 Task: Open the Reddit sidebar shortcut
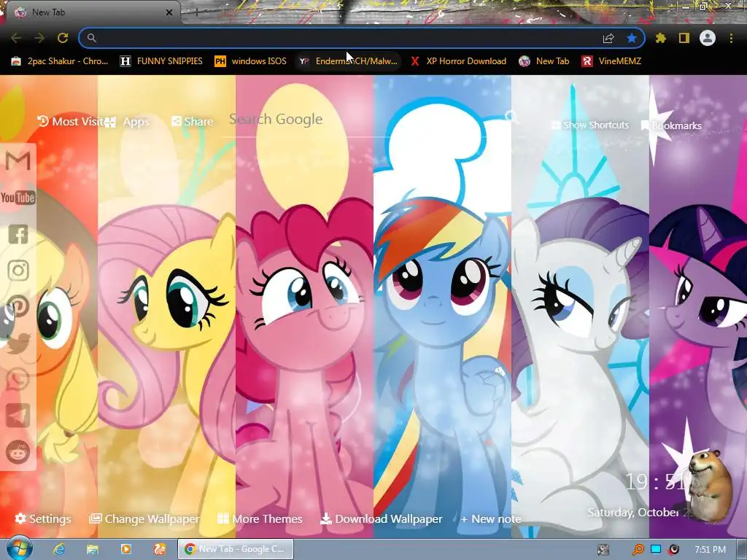[x=18, y=451]
